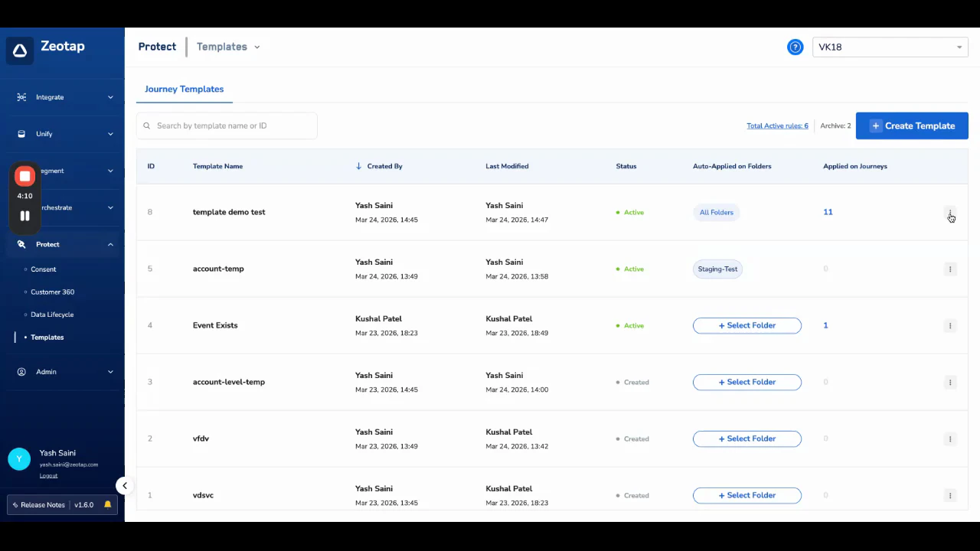Viewport: 980px width, 551px height.
Task: Open the Total Active rules: 6 link
Action: 777,126
